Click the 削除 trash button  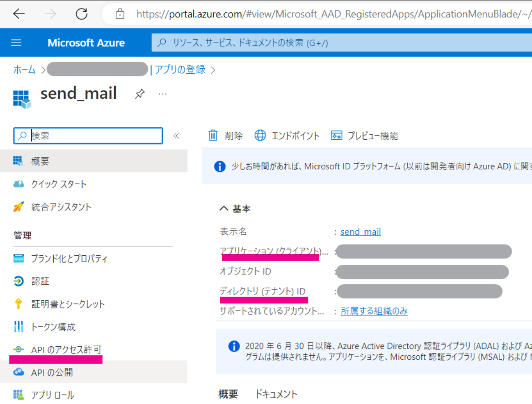[225, 136]
